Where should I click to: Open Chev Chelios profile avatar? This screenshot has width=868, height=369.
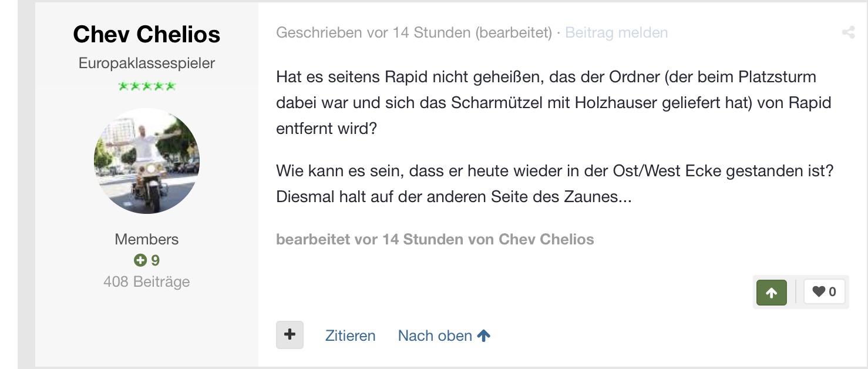(147, 160)
